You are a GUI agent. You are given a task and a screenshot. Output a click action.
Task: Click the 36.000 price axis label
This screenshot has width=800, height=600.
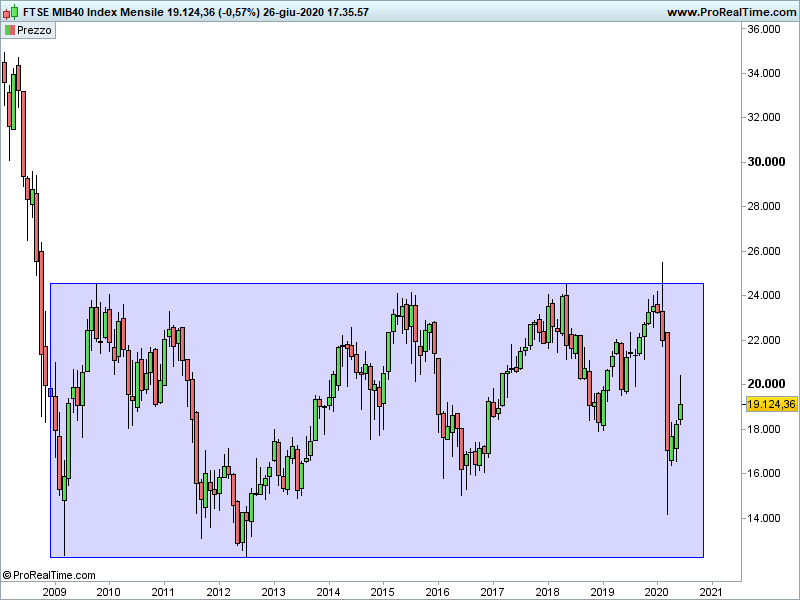coord(763,29)
